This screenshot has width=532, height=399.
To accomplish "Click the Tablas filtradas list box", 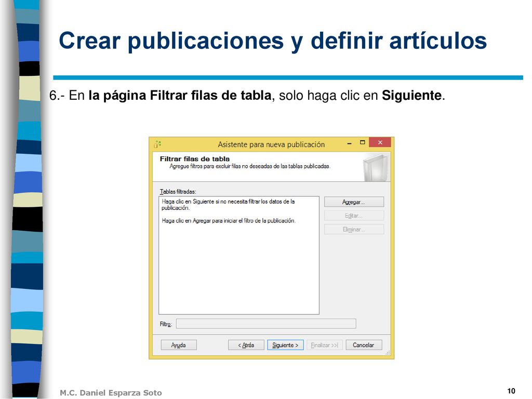I will [x=239, y=255].
